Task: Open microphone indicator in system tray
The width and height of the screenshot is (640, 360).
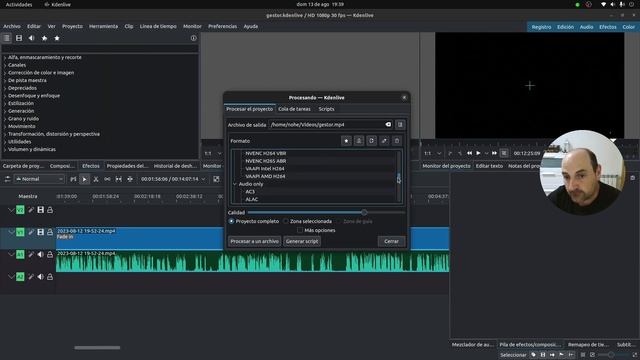Action: point(622,4)
